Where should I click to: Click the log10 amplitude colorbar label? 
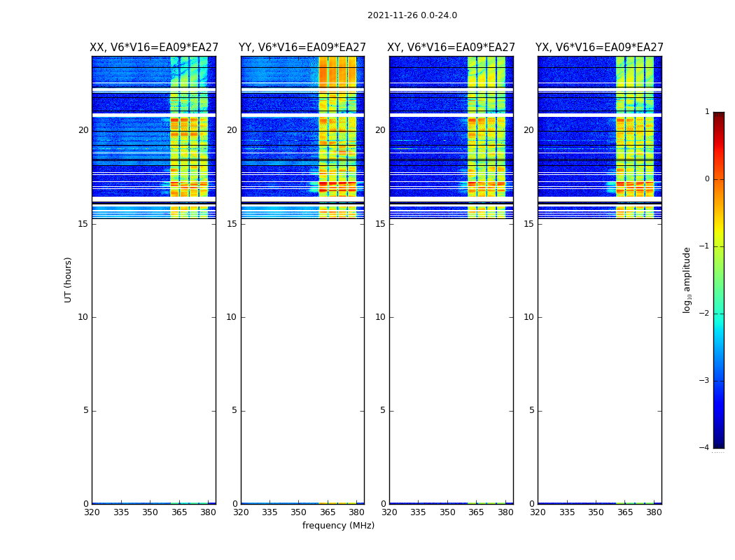tap(687, 279)
